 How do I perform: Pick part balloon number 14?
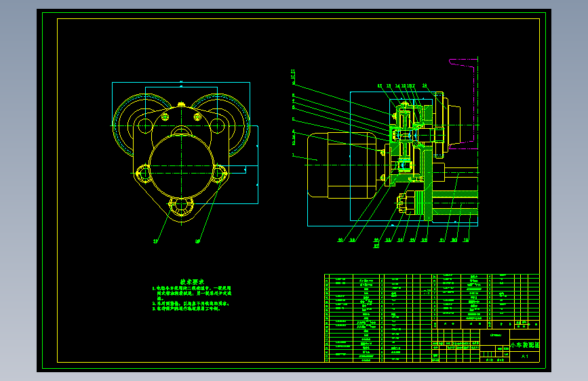(397, 86)
